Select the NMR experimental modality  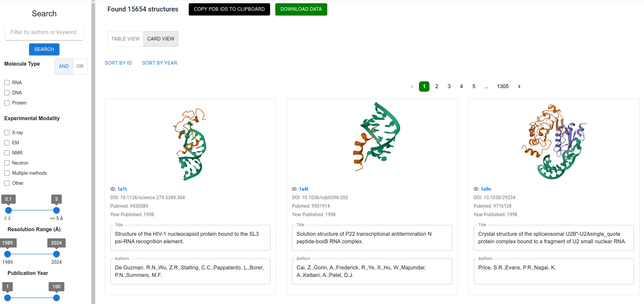(x=7, y=153)
